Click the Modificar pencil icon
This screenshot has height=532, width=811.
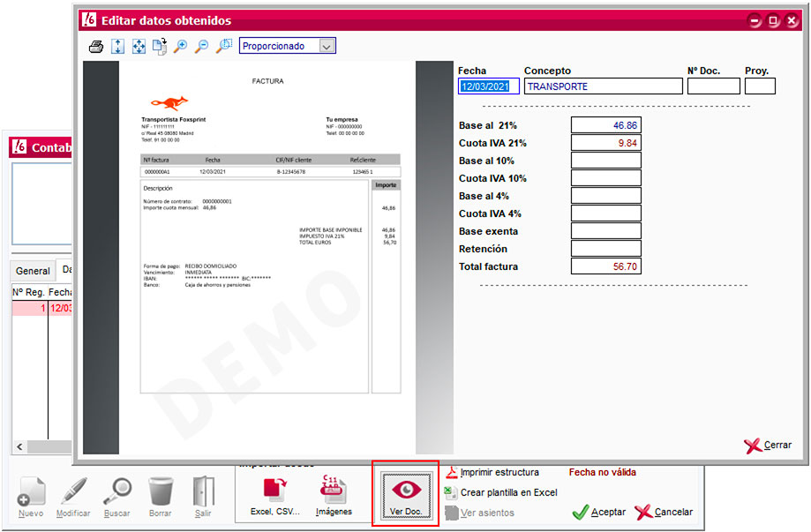73,497
